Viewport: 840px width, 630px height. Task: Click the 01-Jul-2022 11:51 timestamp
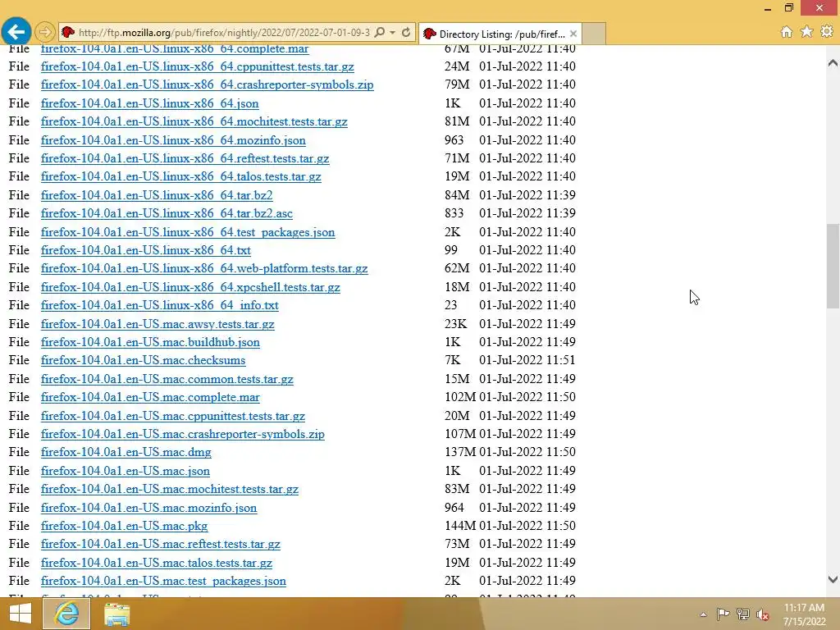click(527, 361)
